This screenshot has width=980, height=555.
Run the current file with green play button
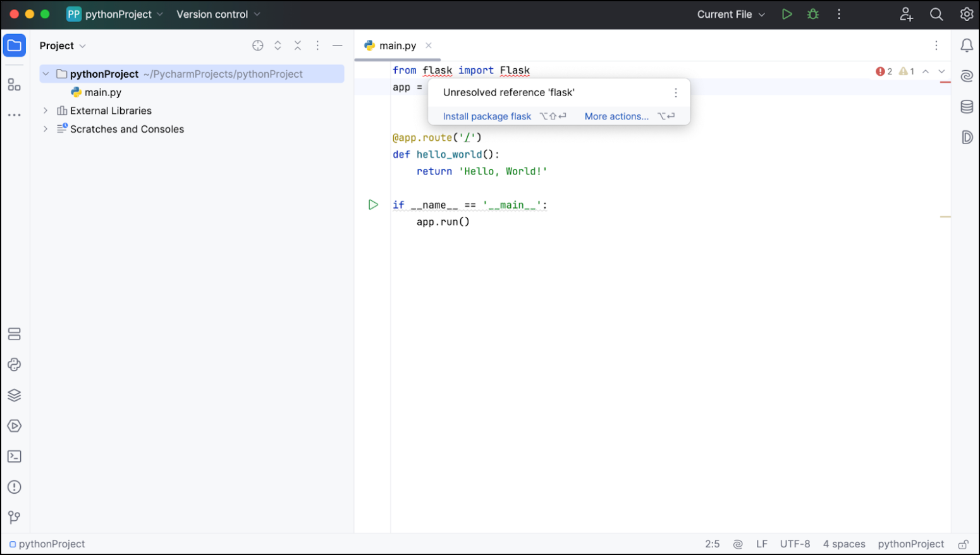tap(787, 14)
